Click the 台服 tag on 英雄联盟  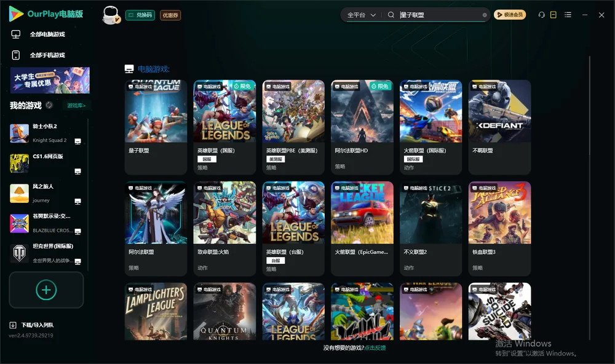[276, 261]
